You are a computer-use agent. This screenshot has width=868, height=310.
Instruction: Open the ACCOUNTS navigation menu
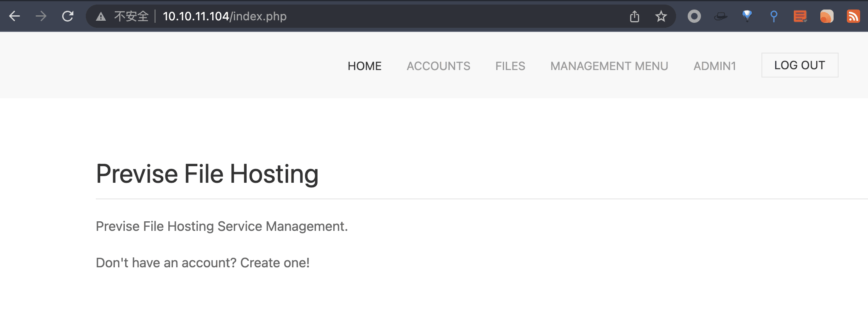coord(439,66)
